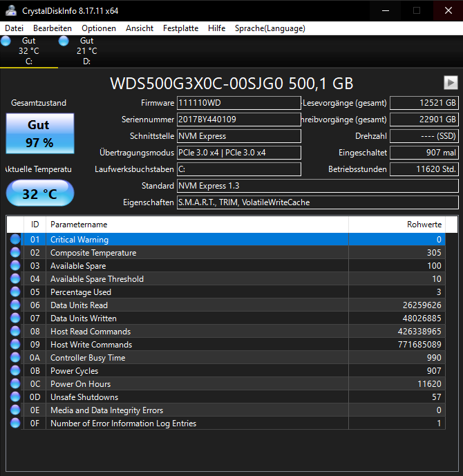Click the Parametername column header
The width and height of the screenshot is (463, 476).
click(x=197, y=225)
